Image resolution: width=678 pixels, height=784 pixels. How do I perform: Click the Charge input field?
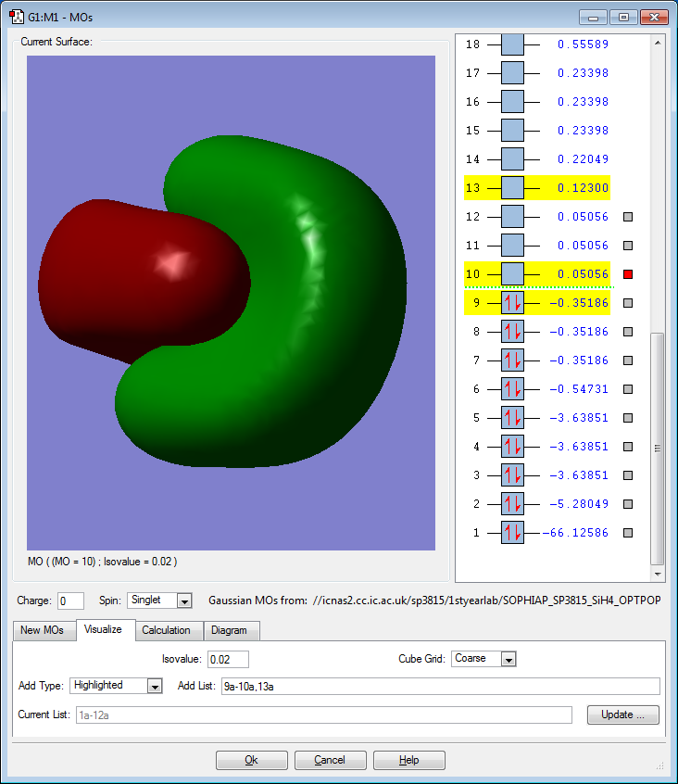click(x=70, y=601)
